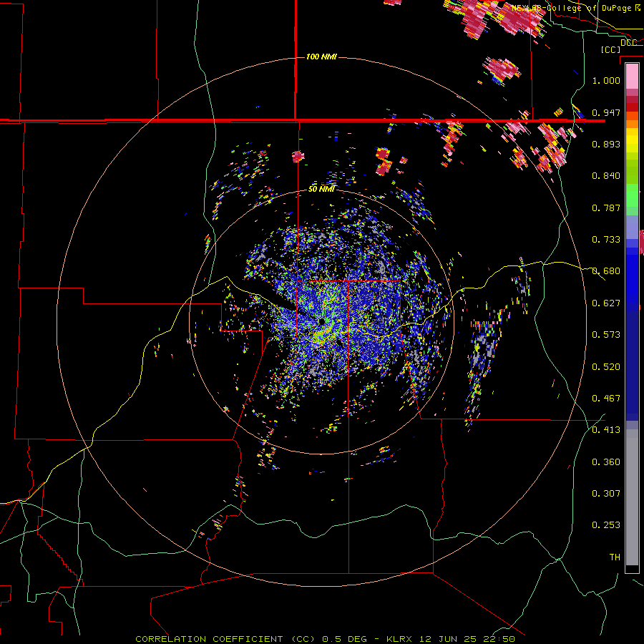This screenshot has width=644, height=644.
Task: Select the 0.573 legend value
Action: tap(606, 335)
